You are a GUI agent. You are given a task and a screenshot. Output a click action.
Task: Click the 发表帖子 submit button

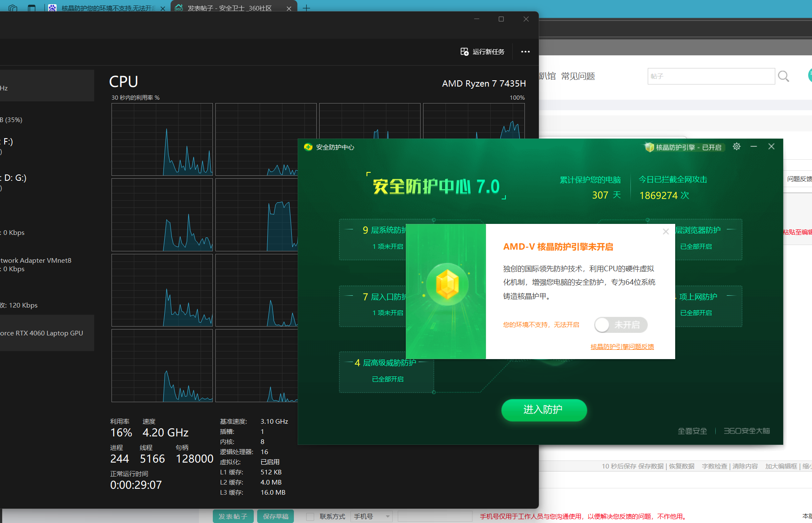pos(233,516)
